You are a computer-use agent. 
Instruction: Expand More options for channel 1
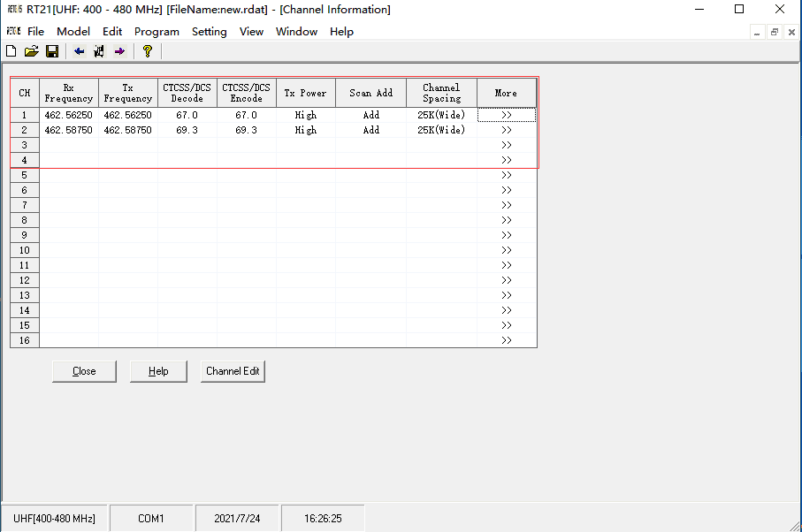[507, 115]
